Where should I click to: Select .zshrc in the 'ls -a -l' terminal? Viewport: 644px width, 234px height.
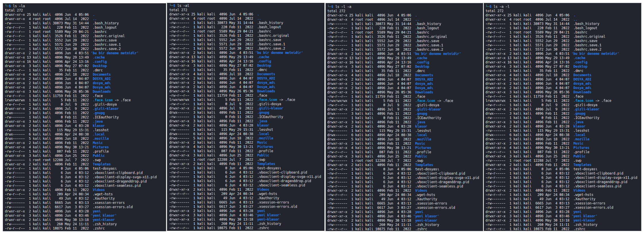click(579, 229)
